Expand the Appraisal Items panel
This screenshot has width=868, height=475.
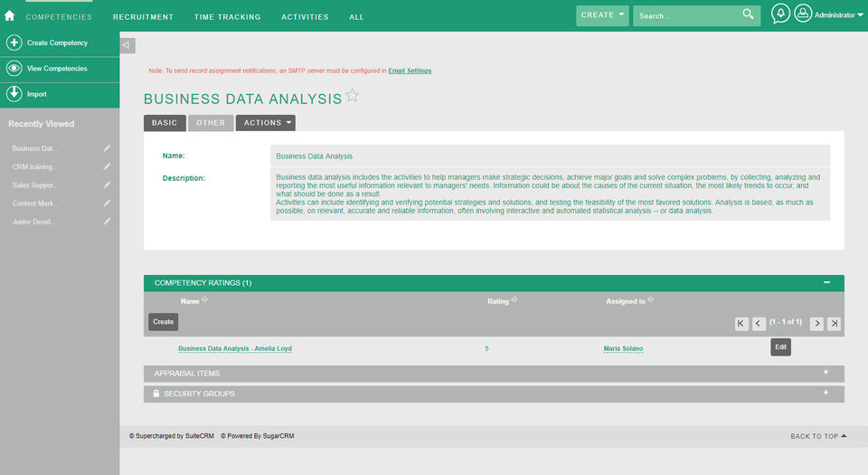826,373
